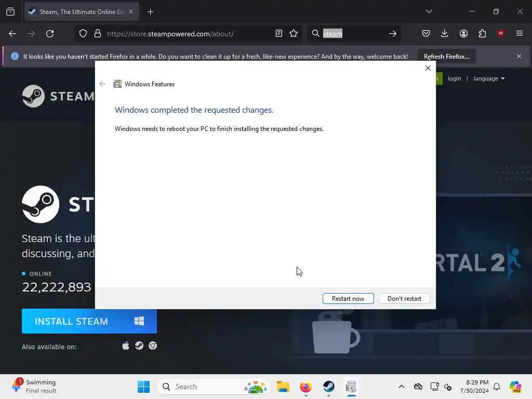Screen dimensions: 532x399
Task: Open Firefox application hamburger menu
Action: tap(520, 33)
